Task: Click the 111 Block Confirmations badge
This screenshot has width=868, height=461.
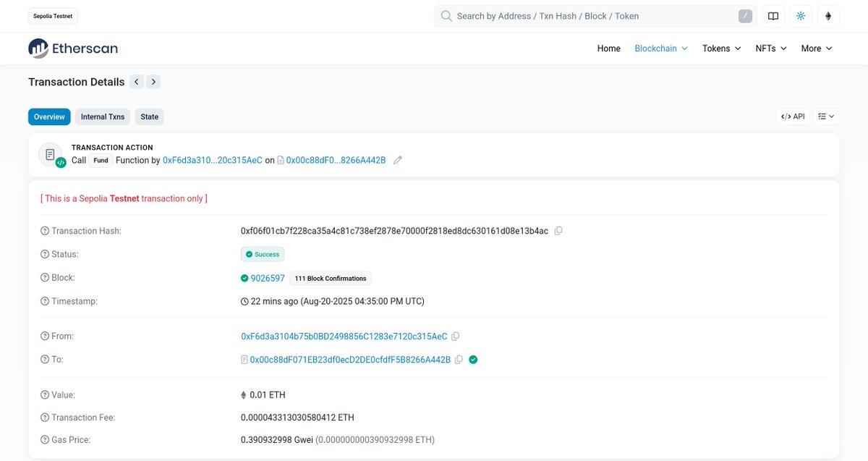Action: (331, 278)
